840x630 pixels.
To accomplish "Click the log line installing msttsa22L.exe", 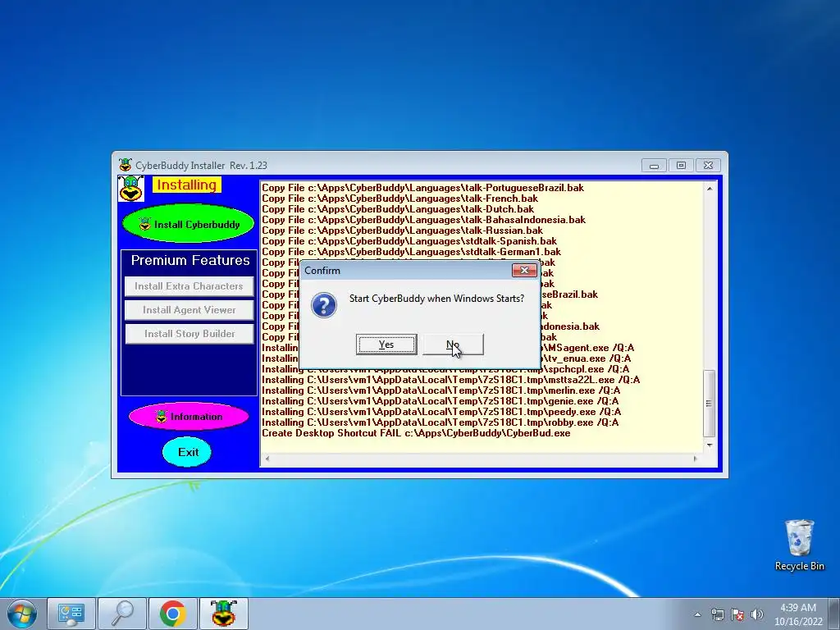I will pyautogui.click(x=450, y=380).
